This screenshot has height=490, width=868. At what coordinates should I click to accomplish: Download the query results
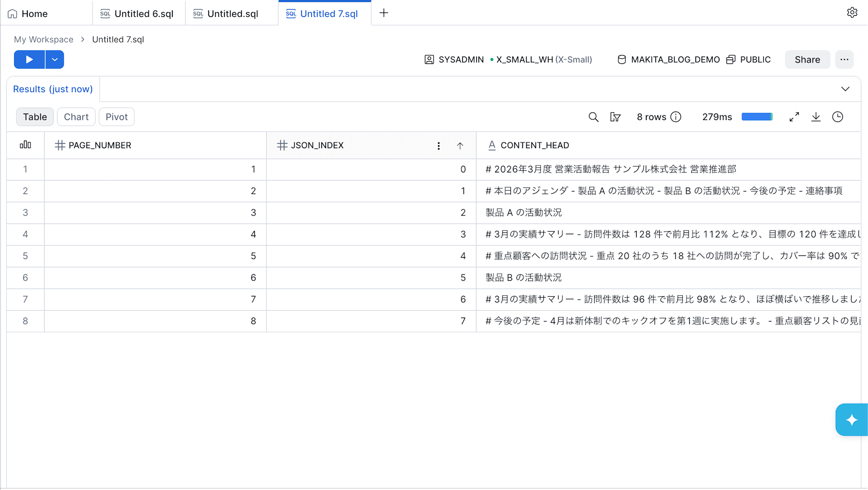816,117
